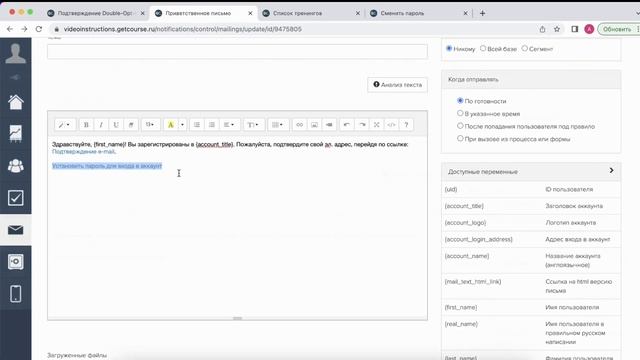Click the 'Анализ текста' button
This screenshot has height=360, width=640.
click(397, 85)
